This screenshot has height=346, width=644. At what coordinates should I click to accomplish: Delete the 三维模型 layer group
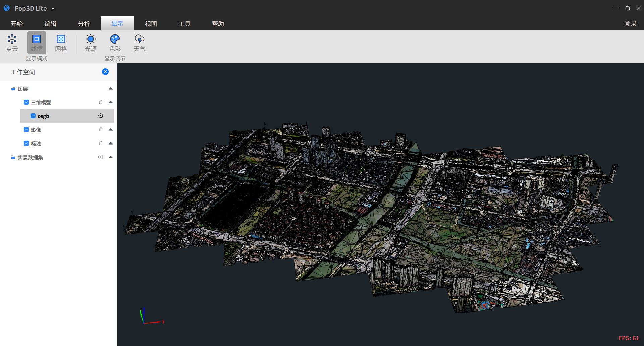tap(101, 102)
